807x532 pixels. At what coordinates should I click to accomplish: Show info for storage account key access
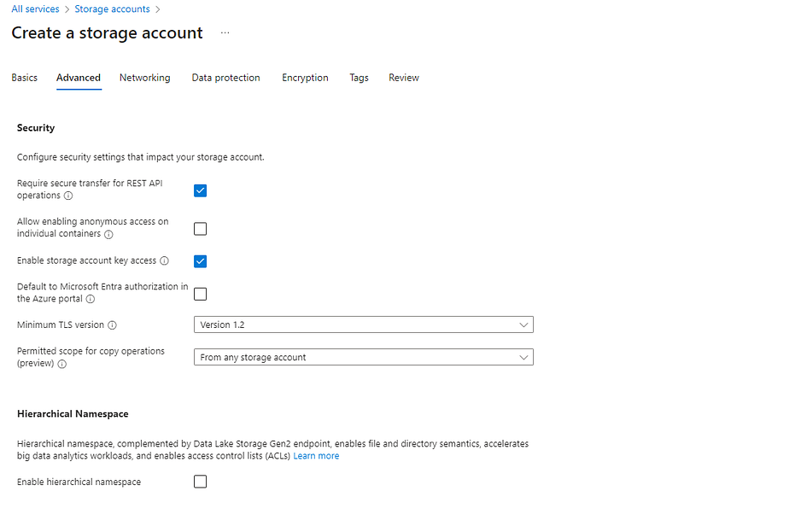coord(164,260)
